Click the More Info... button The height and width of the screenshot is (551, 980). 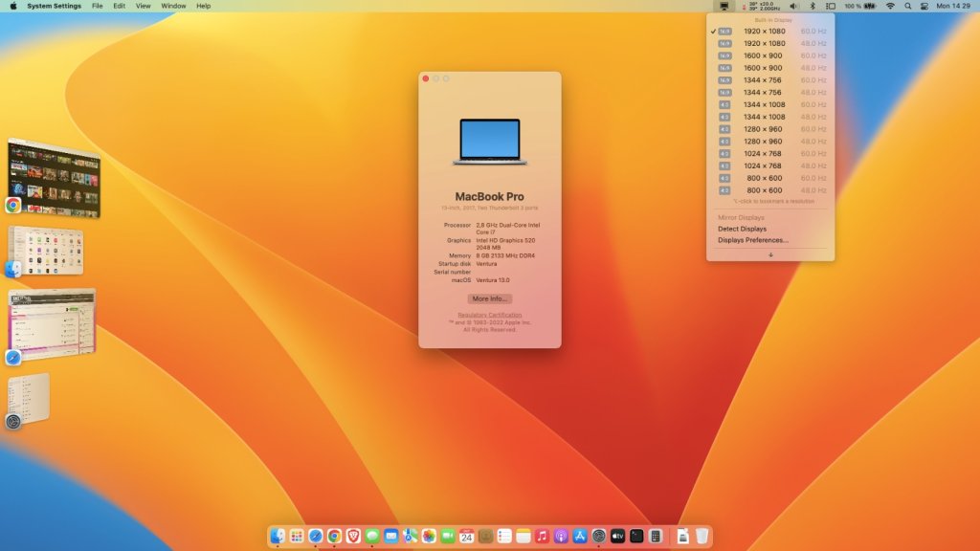click(x=489, y=298)
